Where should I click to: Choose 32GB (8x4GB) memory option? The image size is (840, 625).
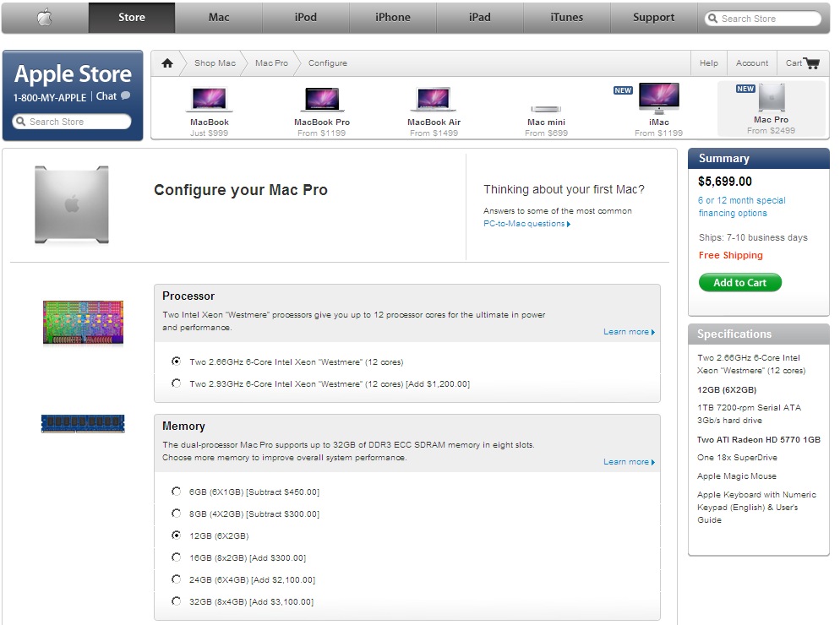point(177,601)
